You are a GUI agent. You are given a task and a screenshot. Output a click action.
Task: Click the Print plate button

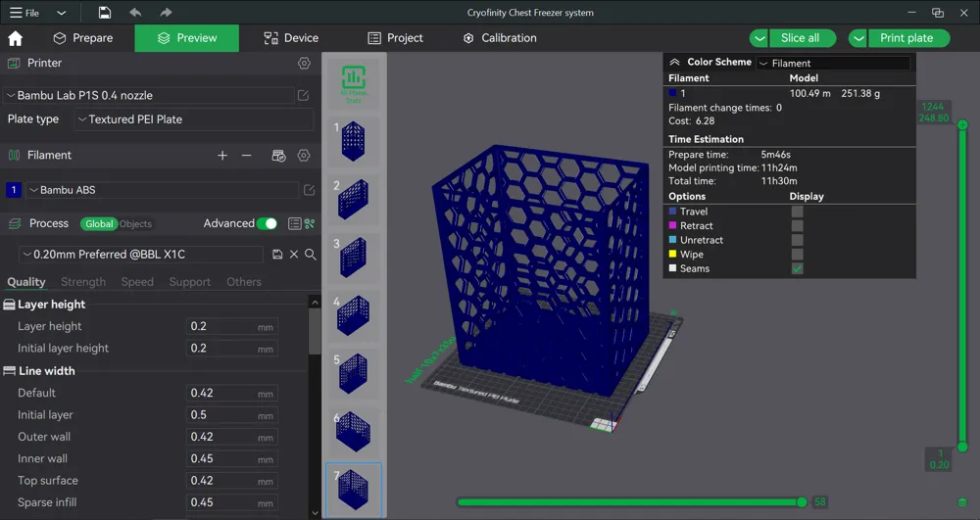point(909,38)
